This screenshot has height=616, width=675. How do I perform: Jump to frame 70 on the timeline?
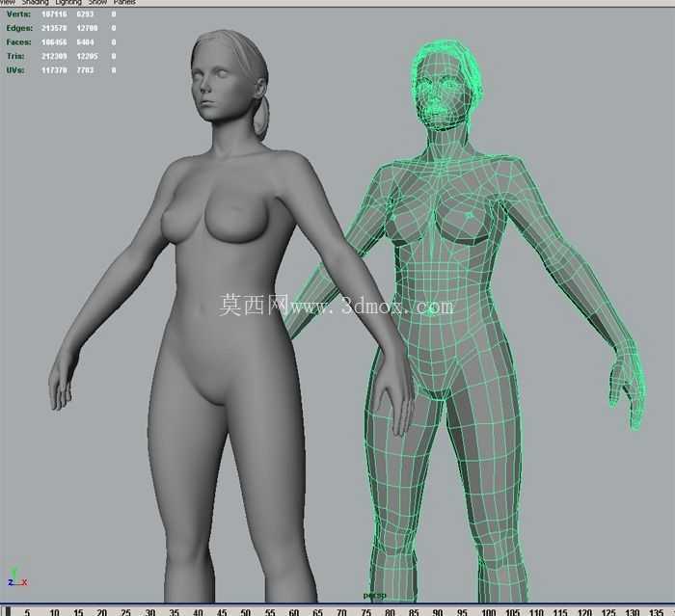[x=341, y=612]
